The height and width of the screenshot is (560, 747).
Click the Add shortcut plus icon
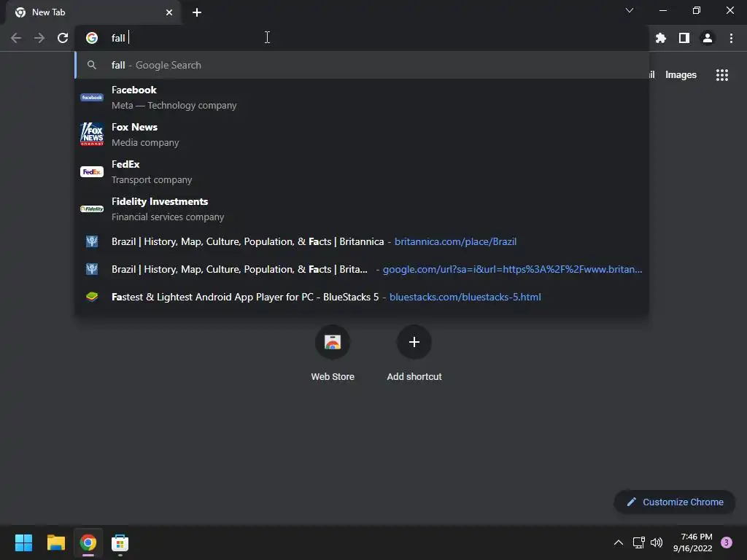(414, 342)
